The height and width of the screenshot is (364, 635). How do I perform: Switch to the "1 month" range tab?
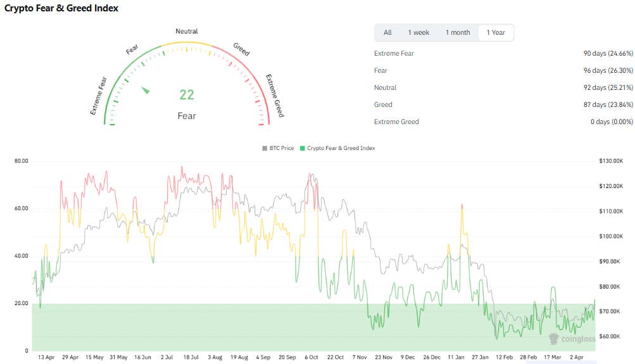[x=458, y=32]
